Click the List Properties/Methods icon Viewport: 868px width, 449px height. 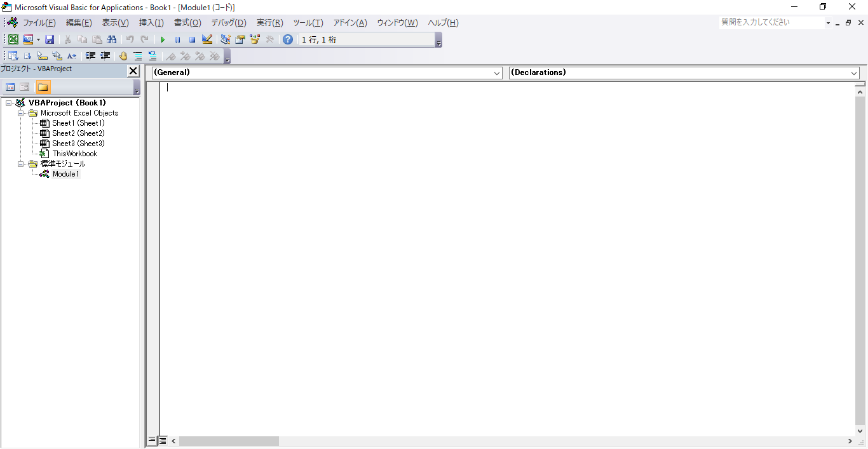coord(13,56)
